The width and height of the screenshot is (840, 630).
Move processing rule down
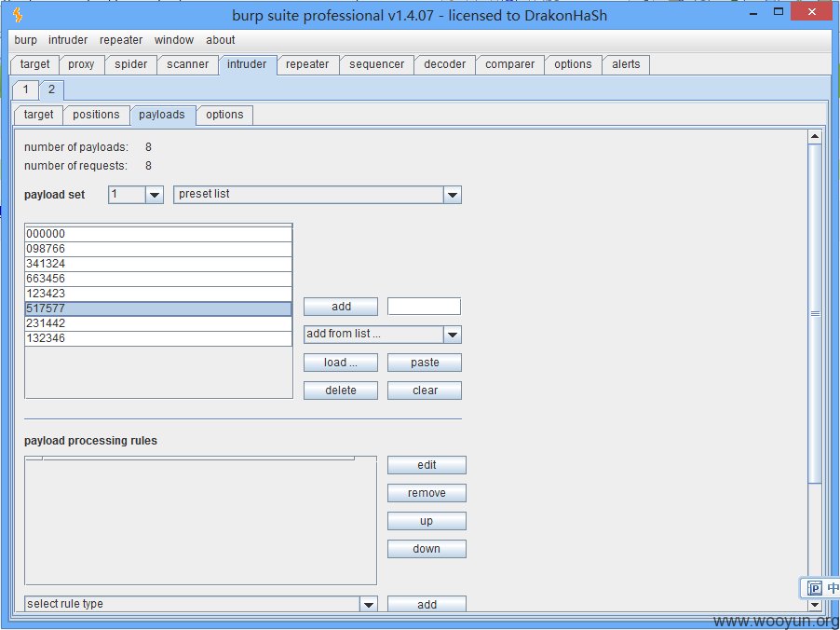tap(427, 549)
